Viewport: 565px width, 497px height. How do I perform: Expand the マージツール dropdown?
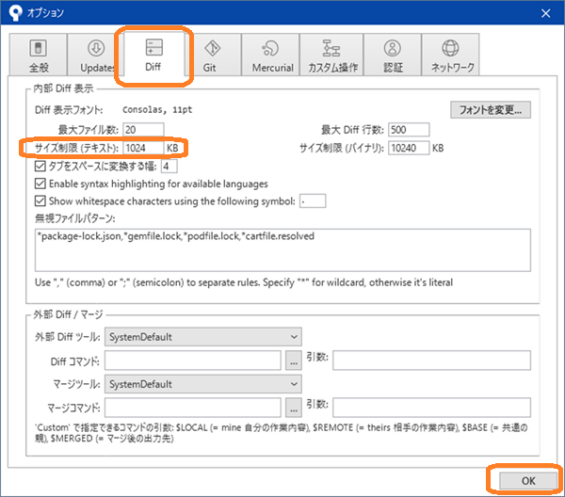(203, 384)
